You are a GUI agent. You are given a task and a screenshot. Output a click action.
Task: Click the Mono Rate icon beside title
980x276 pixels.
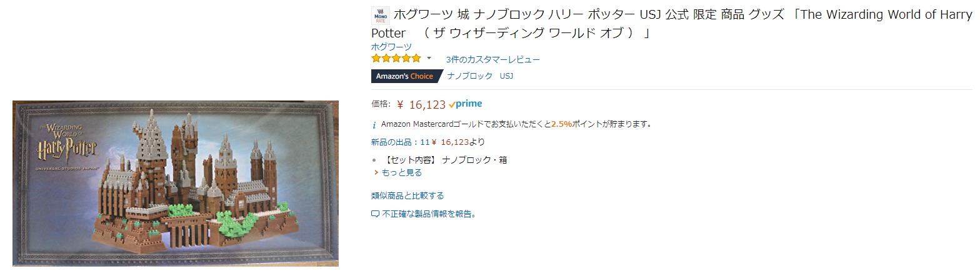379,15
